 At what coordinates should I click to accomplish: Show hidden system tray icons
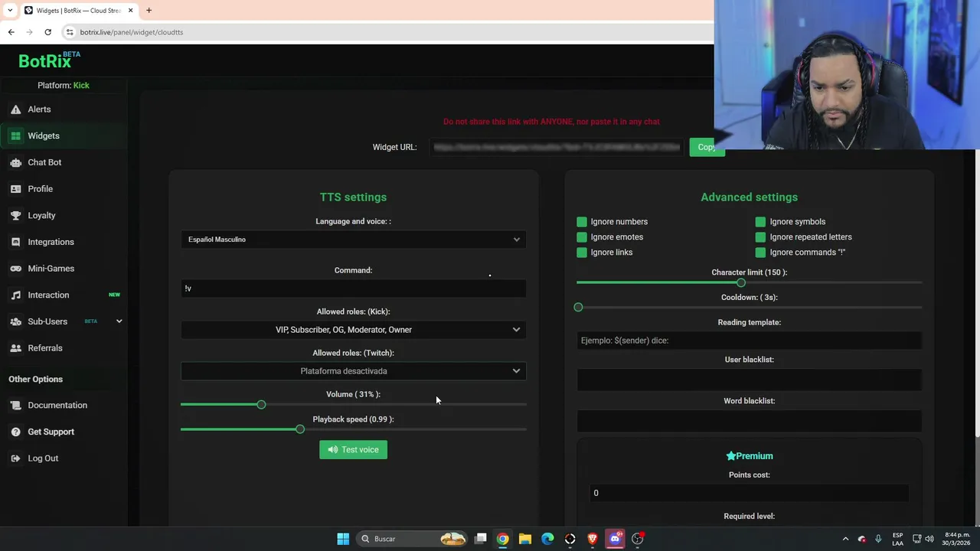[845, 539]
